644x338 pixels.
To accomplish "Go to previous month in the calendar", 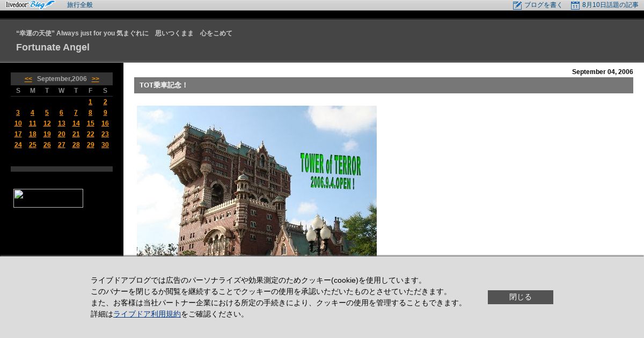I will (28, 79).
